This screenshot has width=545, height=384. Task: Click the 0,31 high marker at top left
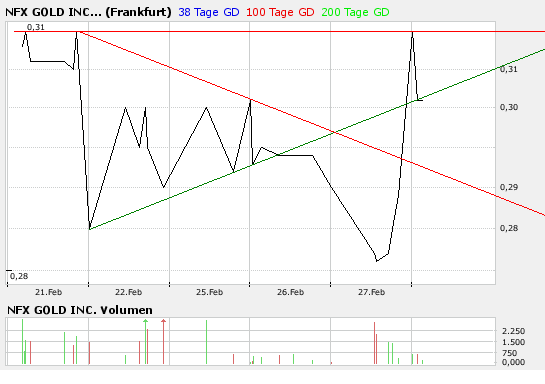[x=36, y=27]
